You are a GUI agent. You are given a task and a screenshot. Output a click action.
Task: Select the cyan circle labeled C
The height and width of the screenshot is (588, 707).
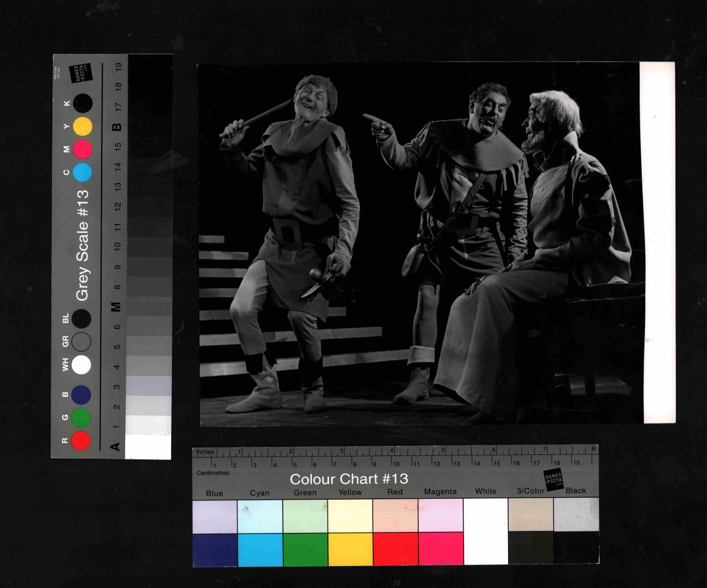82,172
